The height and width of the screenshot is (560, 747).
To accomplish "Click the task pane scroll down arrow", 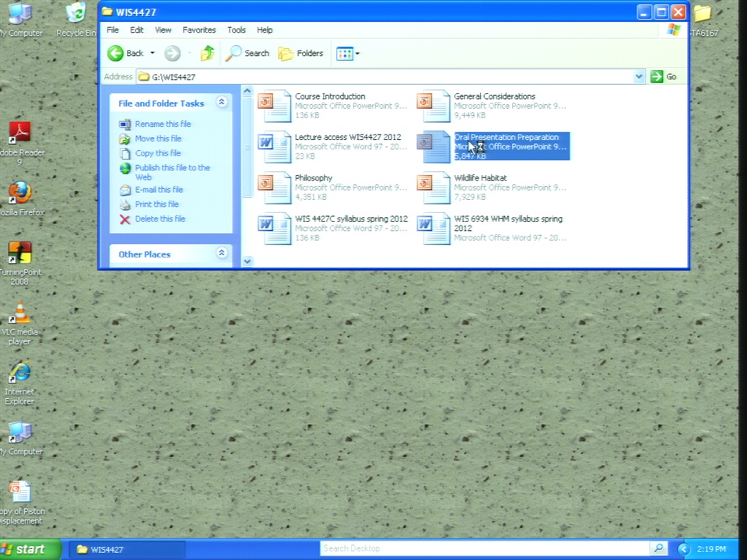I will point(247,261).
